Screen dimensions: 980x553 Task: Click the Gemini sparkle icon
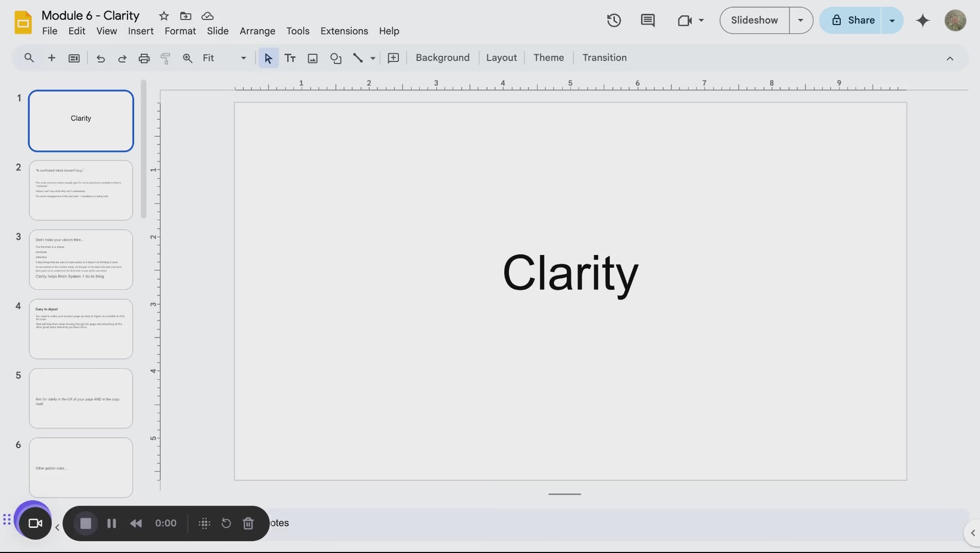pyautogui.click(x=922, y=20)
